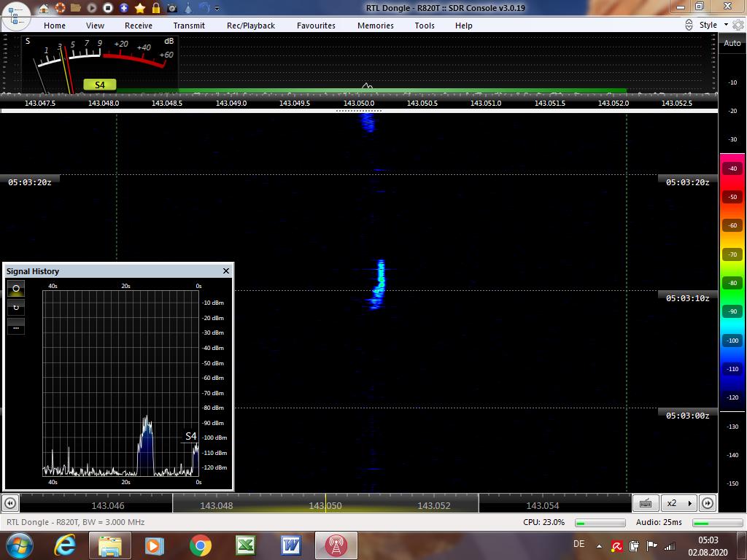Click the 143.052.0 frequency on the spectrum scale
This screenshot has width=747, height=560.
(x=613, y=103)
